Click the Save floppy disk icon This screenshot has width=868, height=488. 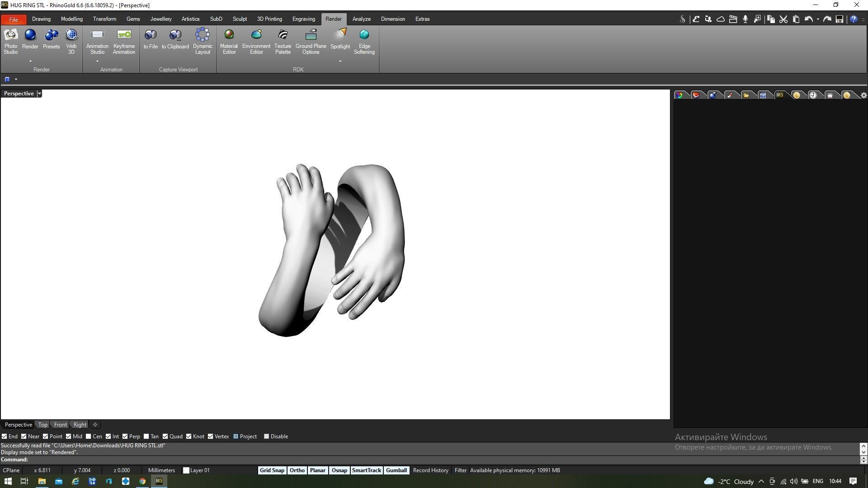pyautogui.click(x=840, y=19)
